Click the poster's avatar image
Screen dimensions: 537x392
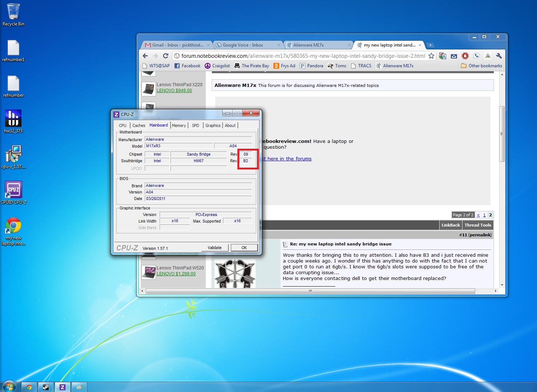click(x=235, y=274)
